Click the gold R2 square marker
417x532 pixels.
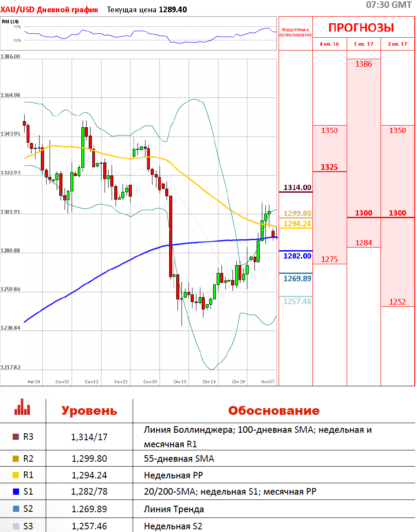coord(16,459)
